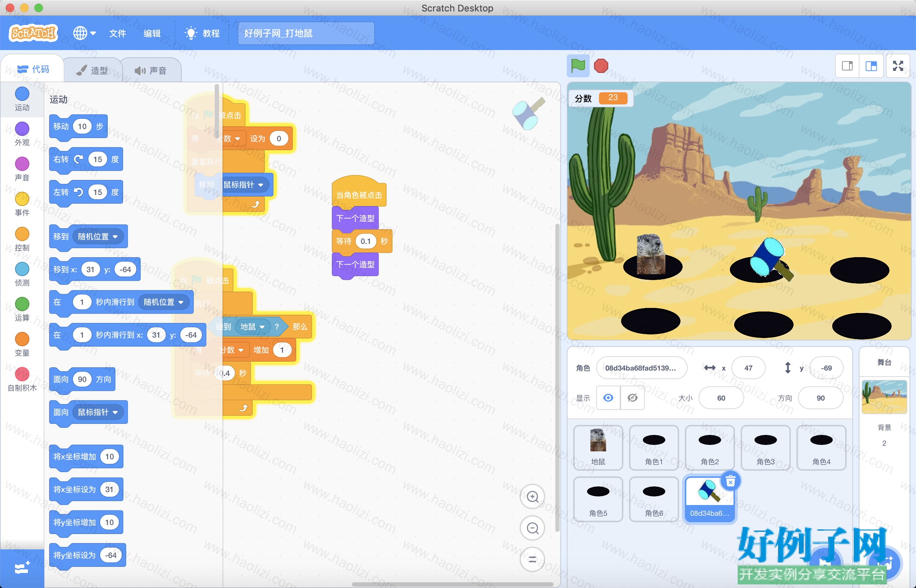Click the workspace vertical scrollbar
The width and height of the screenshot is (916, 588).
pos(557,378)
